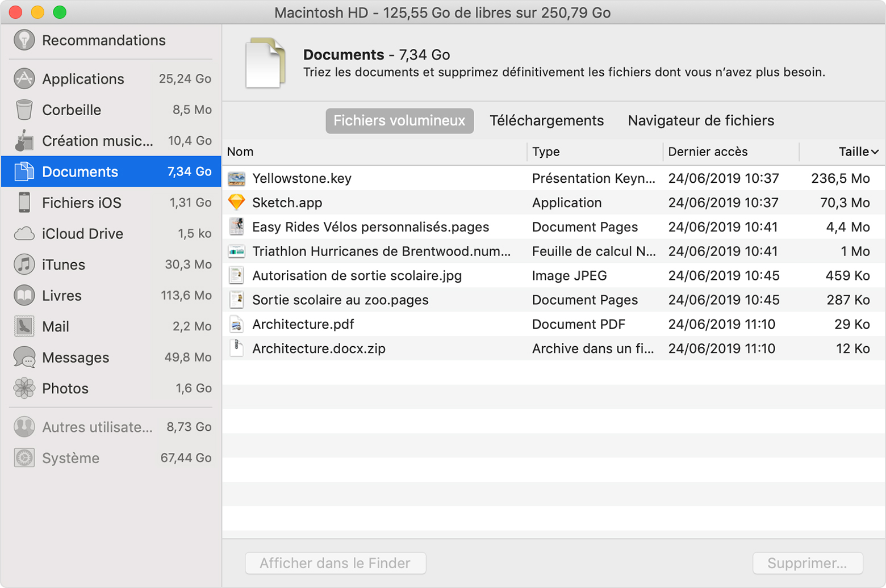Click the Création musicale guitar icon
Image resolution: width=886 pixels, height=588 pixels.
point(24,141)
